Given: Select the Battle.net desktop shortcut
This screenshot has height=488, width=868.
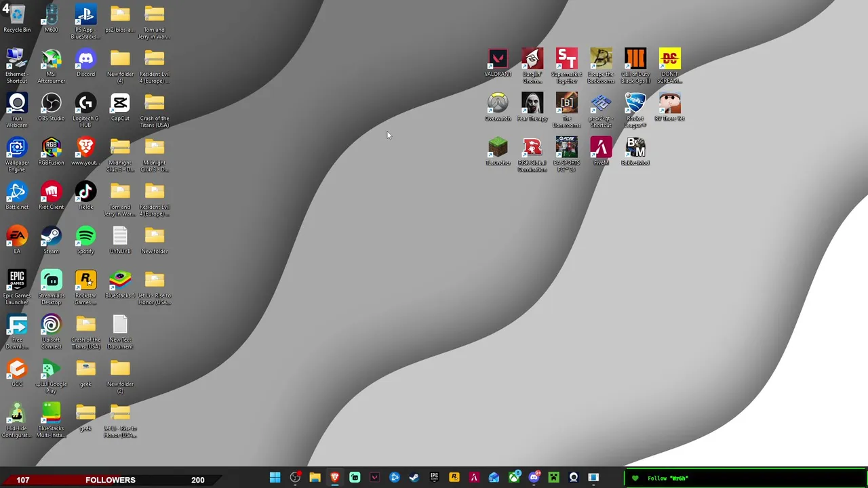Looking at the screenshot, I should (x=17, y=196).
